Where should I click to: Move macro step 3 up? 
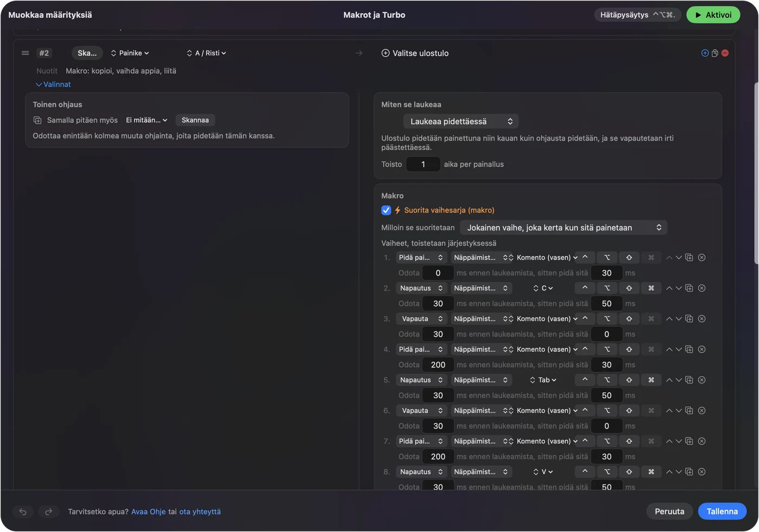click(669, 319)
